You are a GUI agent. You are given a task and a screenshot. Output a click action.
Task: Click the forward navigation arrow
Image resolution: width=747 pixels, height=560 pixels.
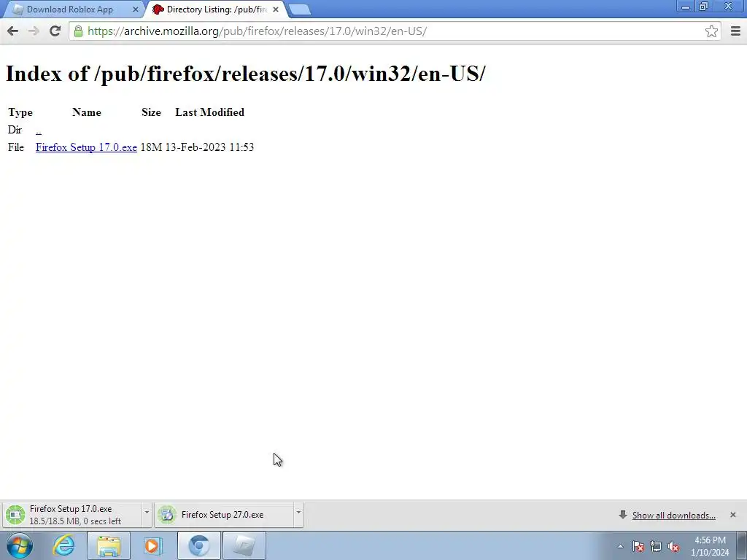coord(34,31)
